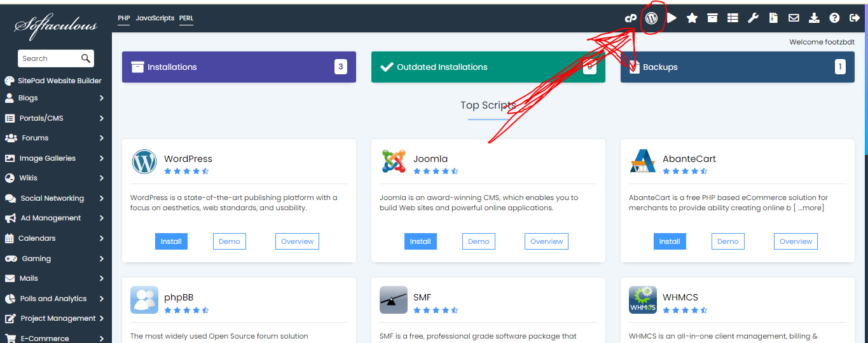
Task: Expand the Project Management chevron
Action: tap(102, 318)
